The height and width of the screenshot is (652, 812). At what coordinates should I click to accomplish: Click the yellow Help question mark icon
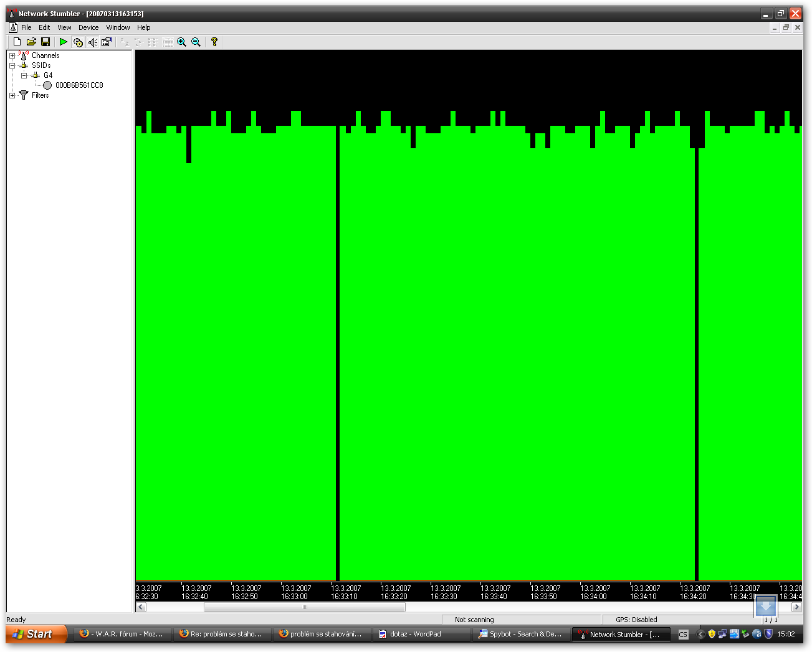[x=214, y=42]
